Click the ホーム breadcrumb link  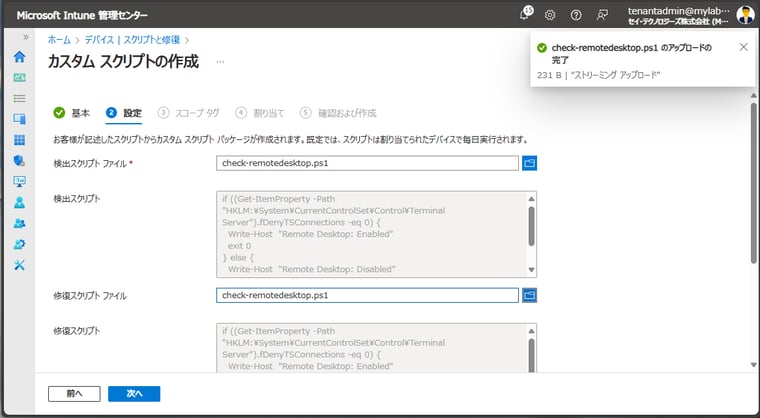[x=59, y=39]
